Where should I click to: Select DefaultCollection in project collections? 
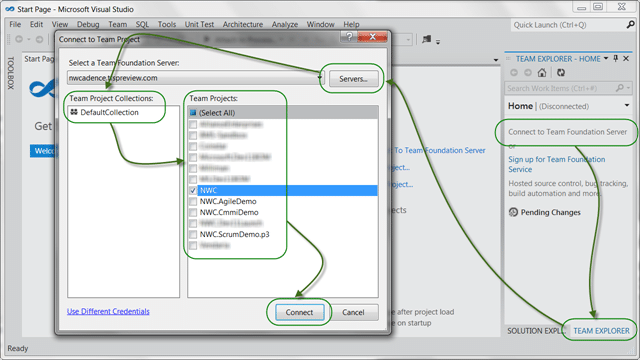109,112
